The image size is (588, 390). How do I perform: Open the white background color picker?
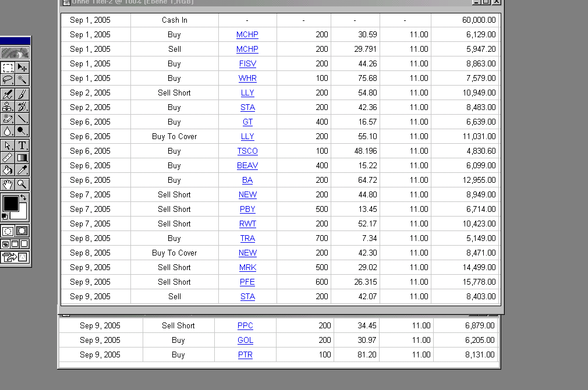22,214
